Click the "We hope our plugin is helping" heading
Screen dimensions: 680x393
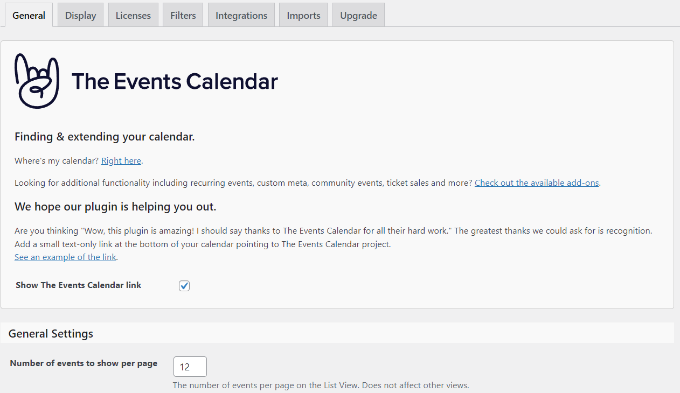tap(115, 206)
